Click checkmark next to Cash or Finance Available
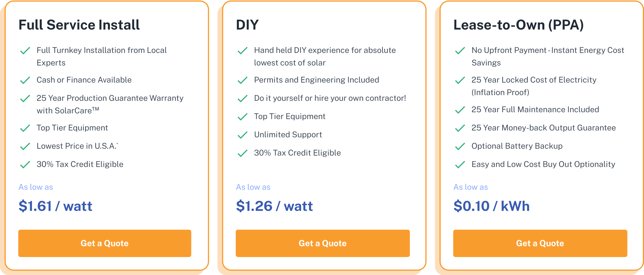Viewport: 644px width, 275px height. (x=25, y=80)
